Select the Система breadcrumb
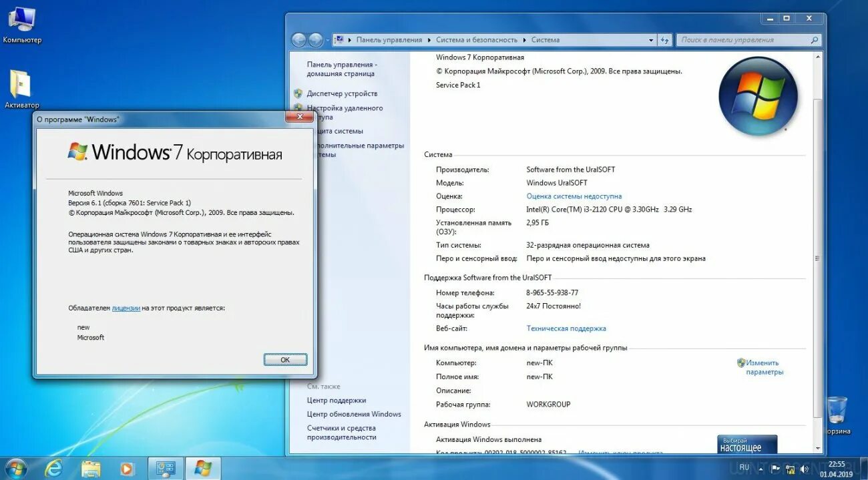This screenshot has height=480, width=868. [x=546, y=40]
